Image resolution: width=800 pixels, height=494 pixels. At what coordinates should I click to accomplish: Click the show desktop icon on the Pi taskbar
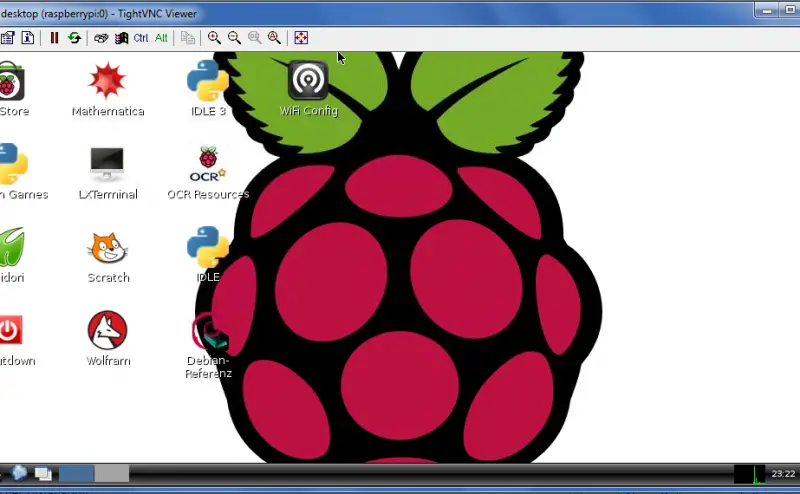click(x=43, y=474)
